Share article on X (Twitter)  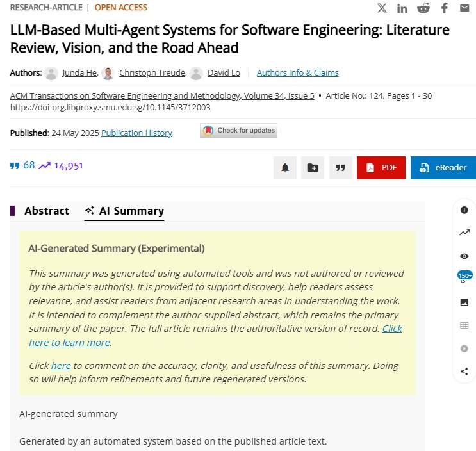(382, 8)
